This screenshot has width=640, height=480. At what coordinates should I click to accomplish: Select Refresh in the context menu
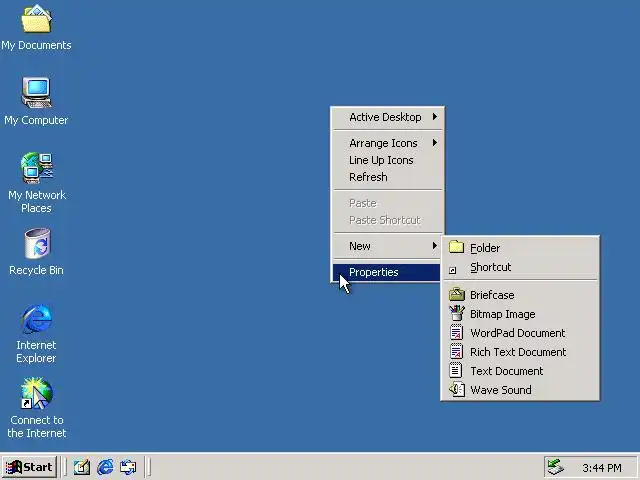click(387, 177)
